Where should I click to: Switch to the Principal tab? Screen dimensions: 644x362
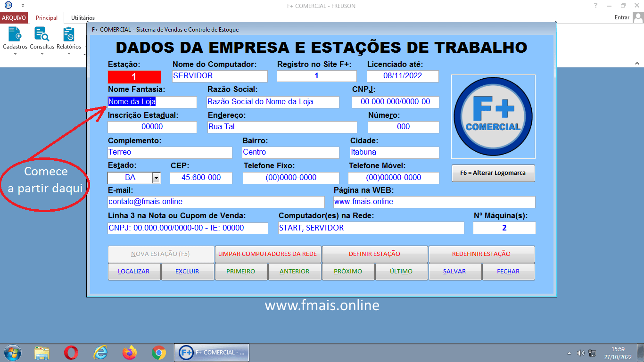[47, 18]
